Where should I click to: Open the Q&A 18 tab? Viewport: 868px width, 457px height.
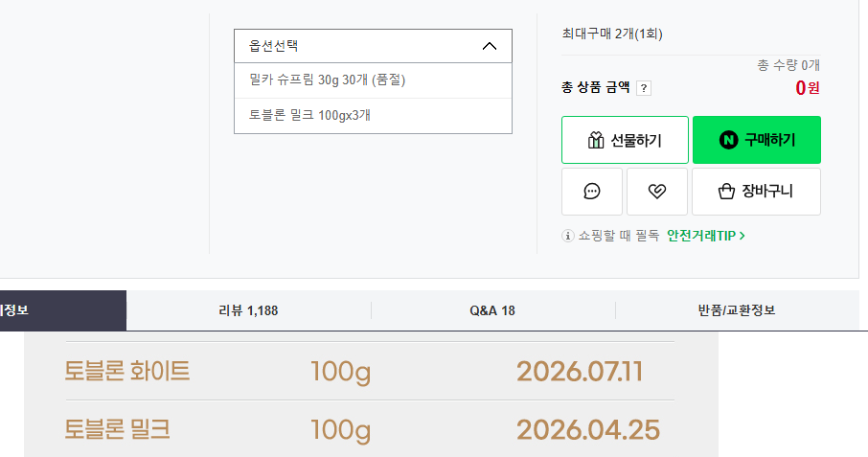tap(492, 310)
